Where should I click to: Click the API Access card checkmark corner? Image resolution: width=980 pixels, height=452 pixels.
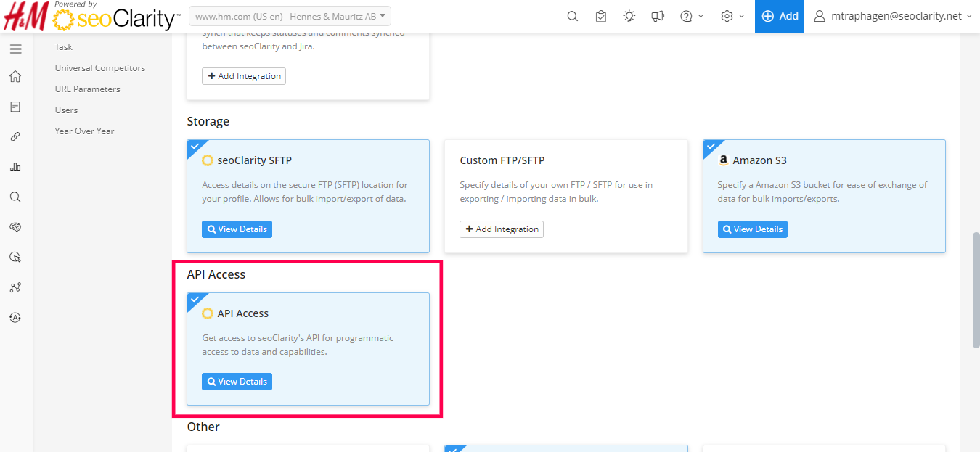tap(194, 299)
